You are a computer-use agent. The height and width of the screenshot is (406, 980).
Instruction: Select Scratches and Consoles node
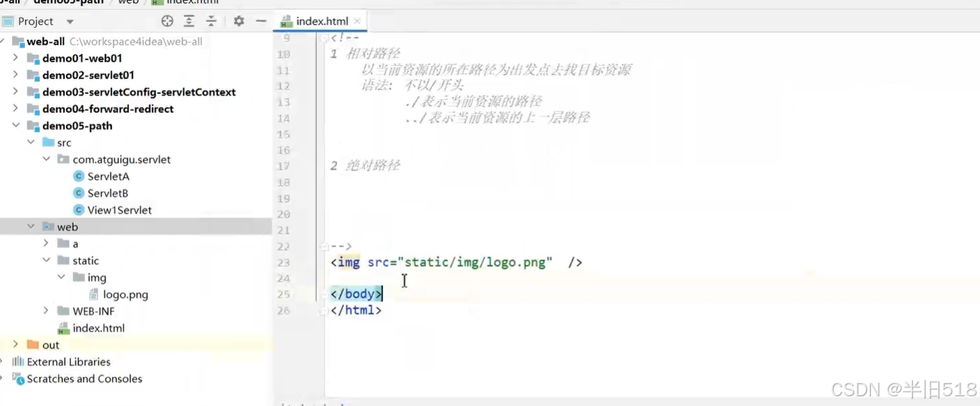[84, 379]
